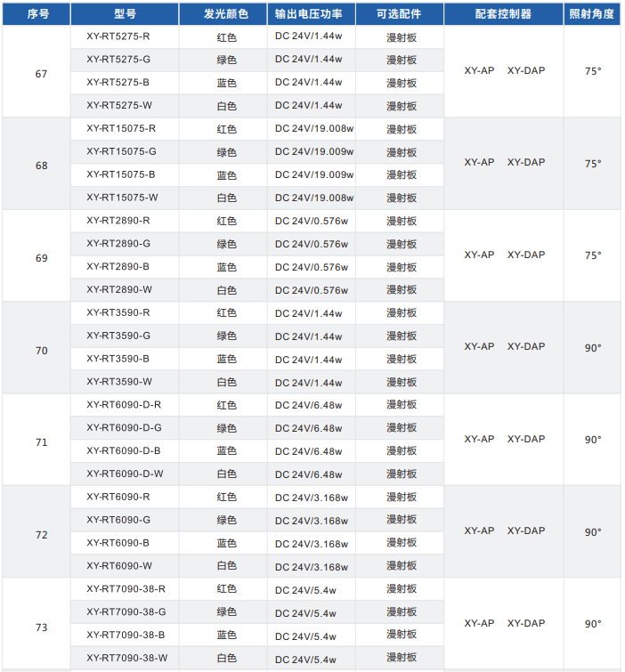Click XY-DAP controller in row 72

coord(526,531)
